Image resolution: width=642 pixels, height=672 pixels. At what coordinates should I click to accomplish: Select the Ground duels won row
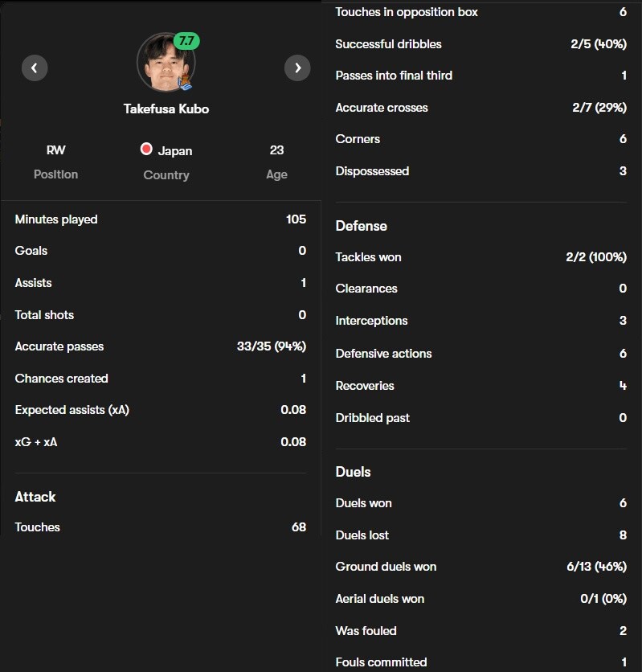(x=481, y=567)
